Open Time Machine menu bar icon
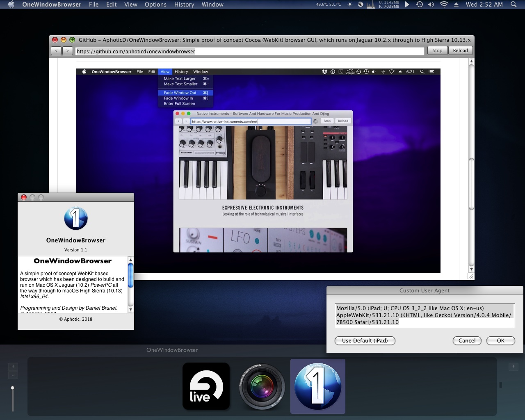 419,5
